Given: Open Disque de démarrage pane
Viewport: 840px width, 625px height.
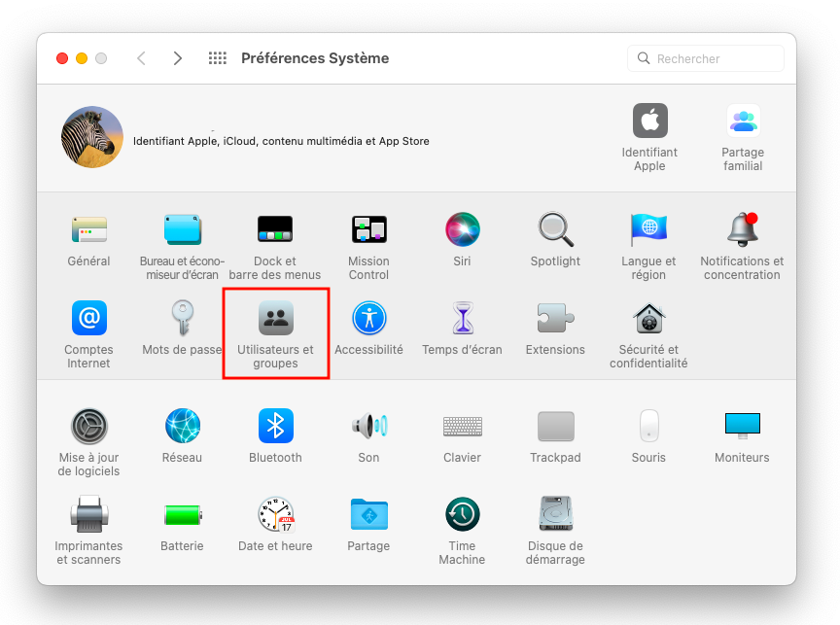Looking at the screenshot, I should pyautogui.click(x=555, y=515).
